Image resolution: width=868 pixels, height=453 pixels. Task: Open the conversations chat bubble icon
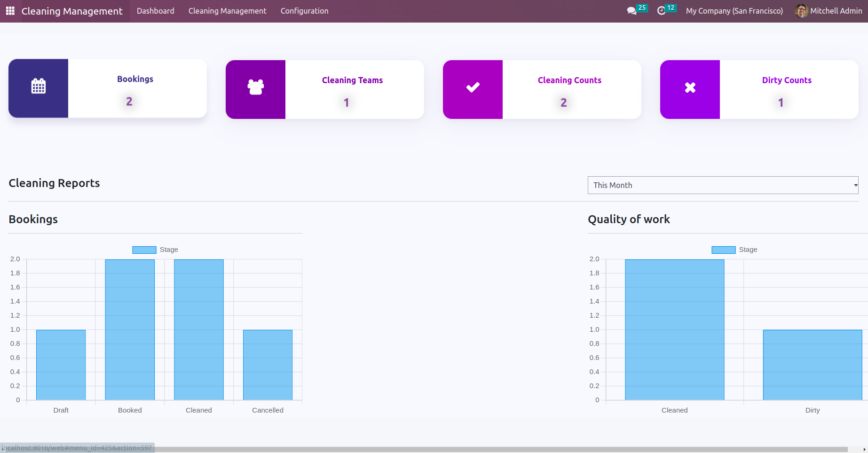pos(631,11)
